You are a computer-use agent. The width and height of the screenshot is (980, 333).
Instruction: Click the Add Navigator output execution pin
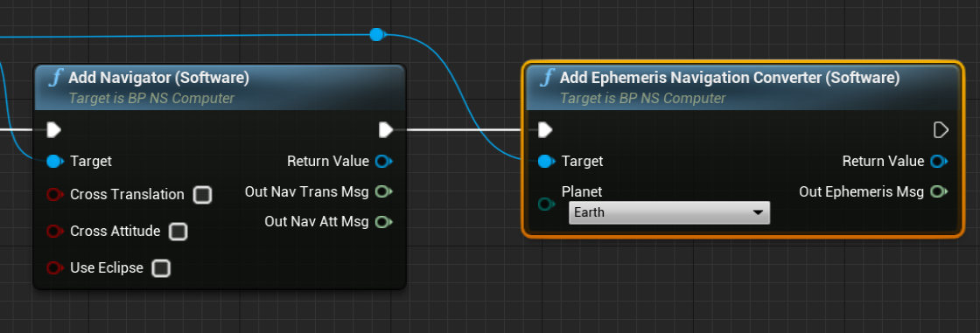coord(386,130)
